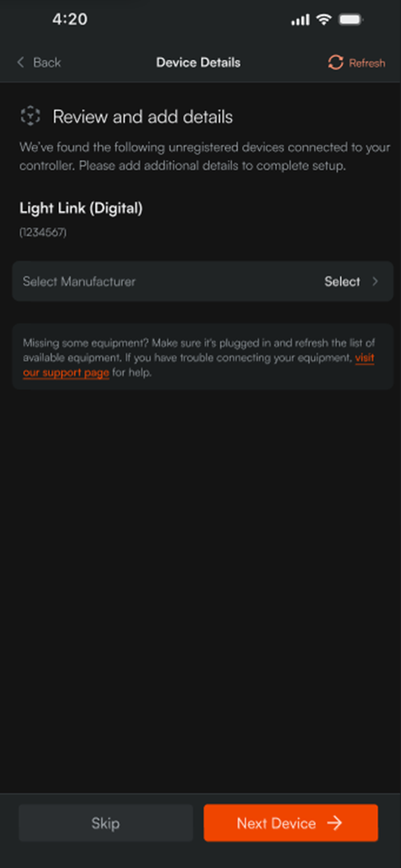Tap the dotted hexagon review icon
This screenshot has height=868, width=401.
coord(30,116)
